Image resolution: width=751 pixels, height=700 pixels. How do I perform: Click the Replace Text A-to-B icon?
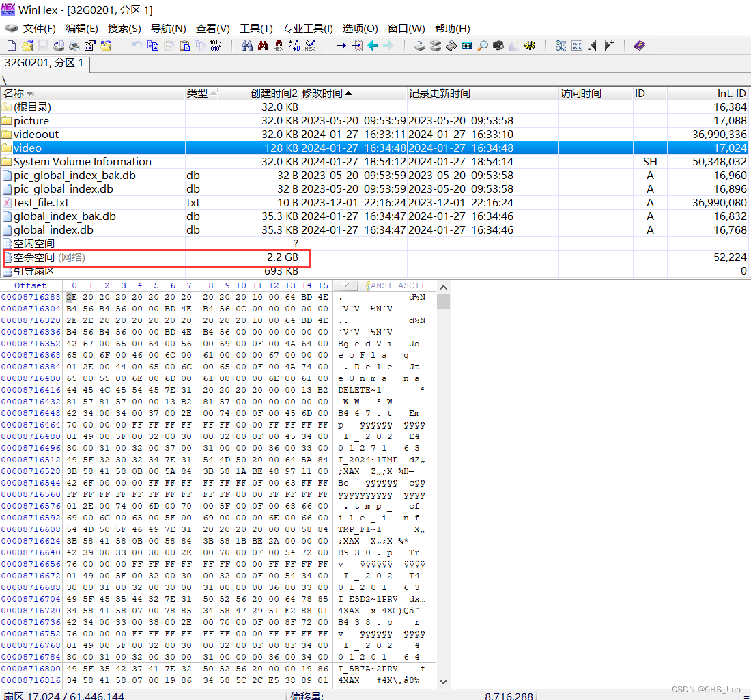point(294,46)
